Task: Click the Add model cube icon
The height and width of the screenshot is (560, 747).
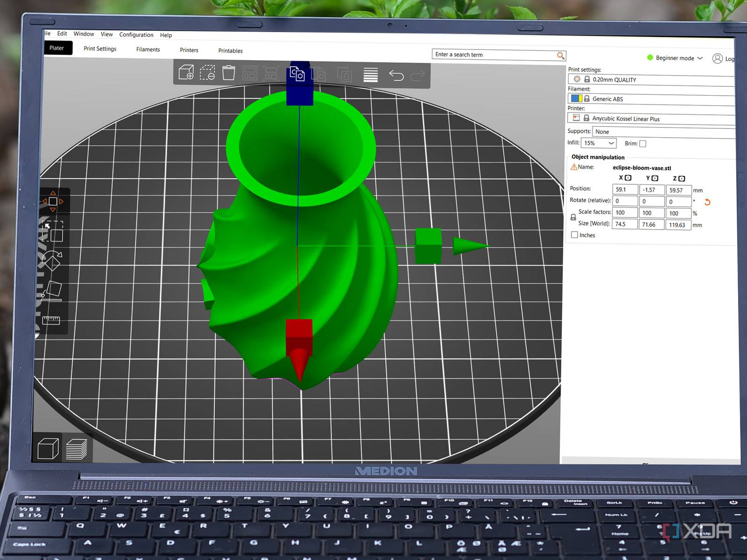Action: tap(186, 73)
